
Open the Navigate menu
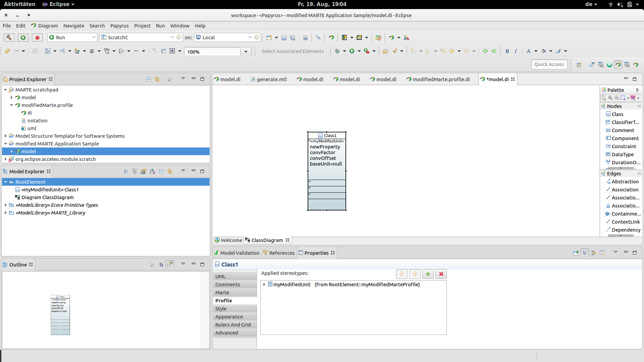74,26
